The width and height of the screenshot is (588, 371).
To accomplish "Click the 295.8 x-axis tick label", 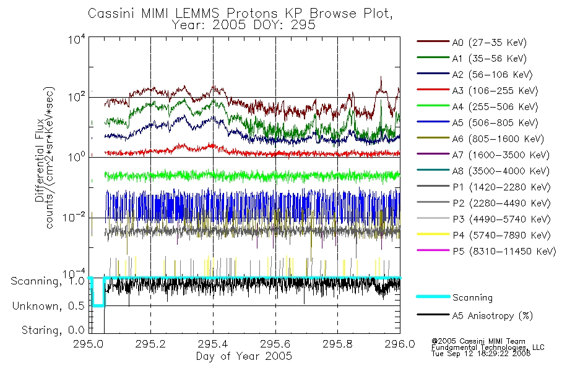I will [337, 344].
